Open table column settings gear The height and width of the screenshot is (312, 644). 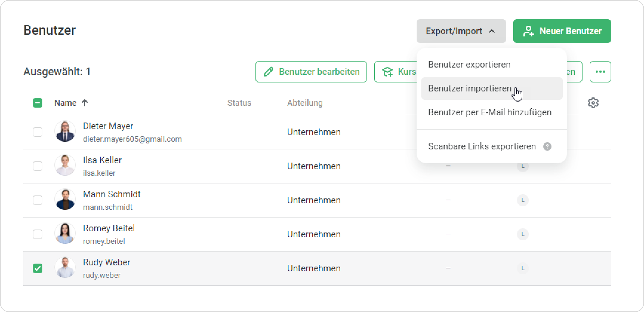tap(593, 103)
